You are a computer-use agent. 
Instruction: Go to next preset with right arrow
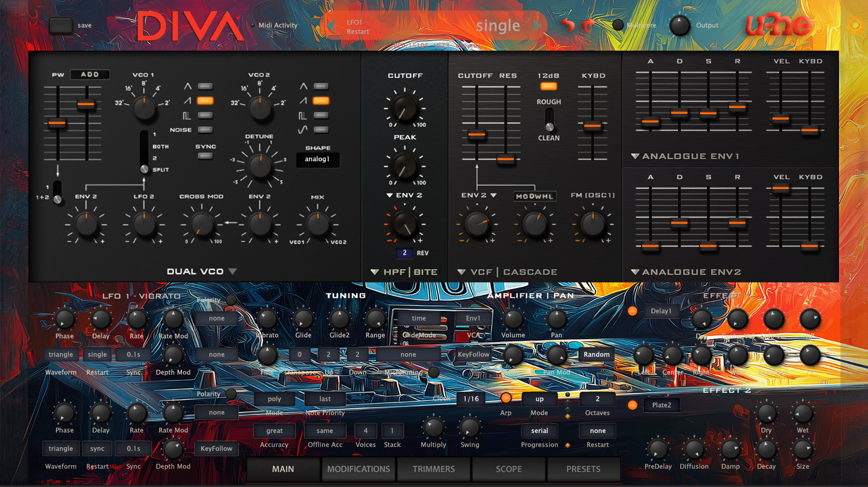click(536, 26)
